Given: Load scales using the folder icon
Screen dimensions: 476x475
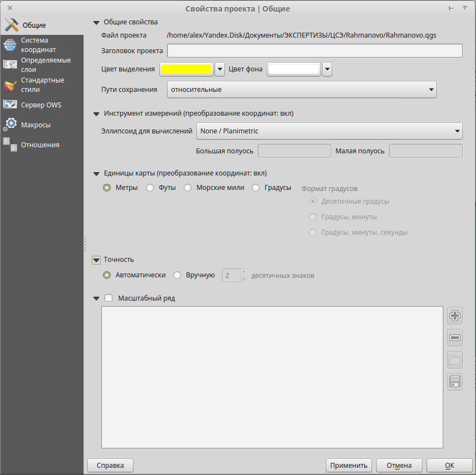Looking at the screenshot, I should point(455,360).
